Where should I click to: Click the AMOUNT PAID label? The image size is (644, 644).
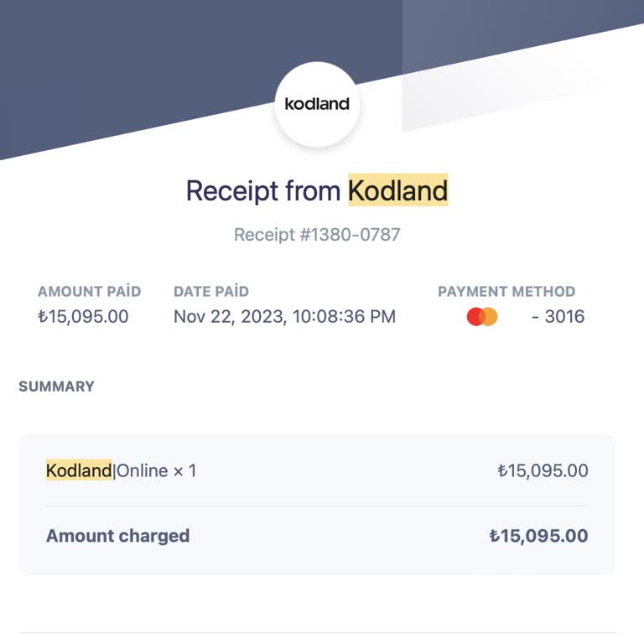(x=89, y=292)
